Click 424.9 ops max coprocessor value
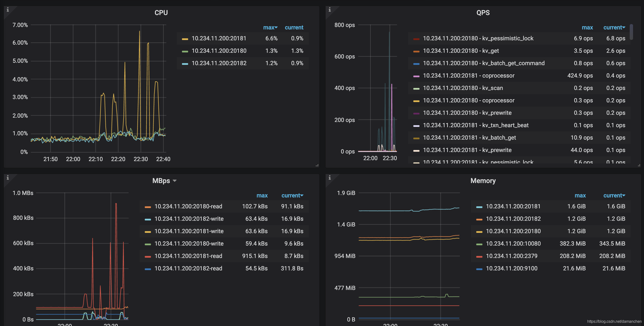The height and width of the screenshot is (326, 644). click(580, 76)
